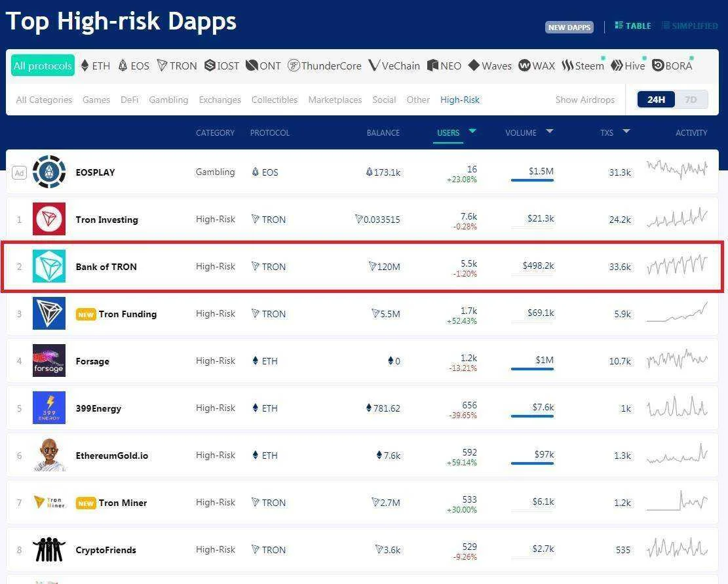Sort by USERS column arrow
This screenshot has height=584, width=728.
(x=472, y=131)
